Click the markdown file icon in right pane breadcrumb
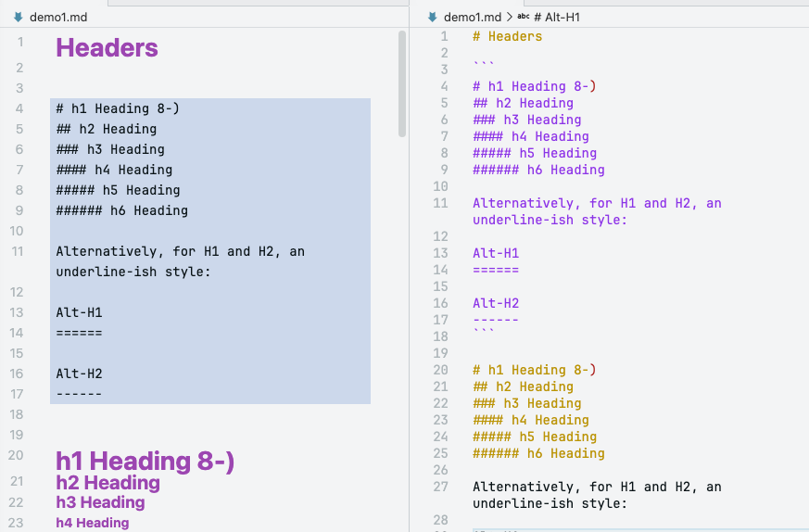This screenshot has height=532, width=809. (x=432, y=17)
